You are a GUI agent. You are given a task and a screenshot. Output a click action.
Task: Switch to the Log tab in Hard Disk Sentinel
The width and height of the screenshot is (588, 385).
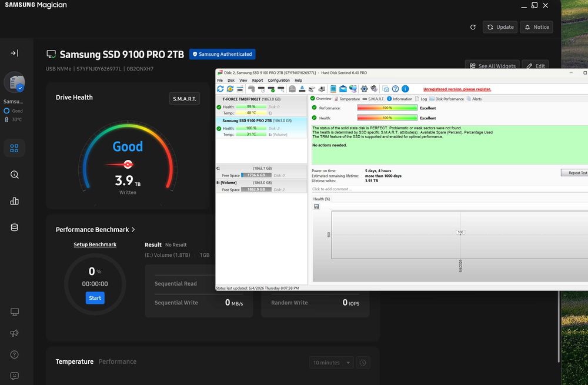point(421,99)
